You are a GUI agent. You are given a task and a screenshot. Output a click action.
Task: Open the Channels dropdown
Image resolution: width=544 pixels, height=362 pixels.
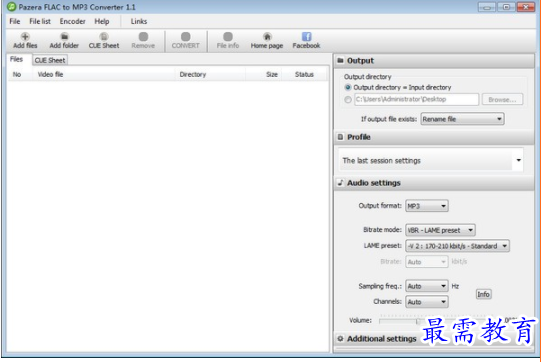coord(427,302)
